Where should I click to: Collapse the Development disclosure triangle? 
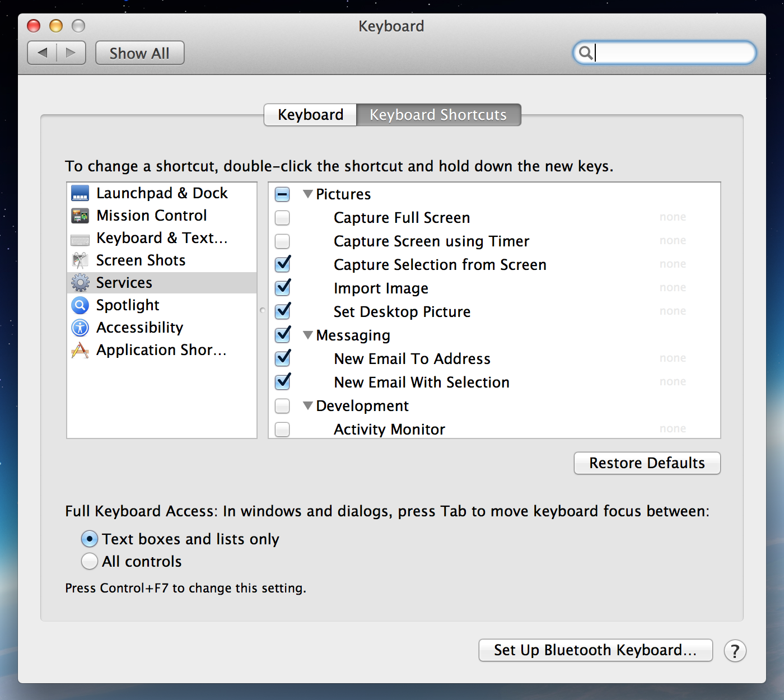(307, 405)
